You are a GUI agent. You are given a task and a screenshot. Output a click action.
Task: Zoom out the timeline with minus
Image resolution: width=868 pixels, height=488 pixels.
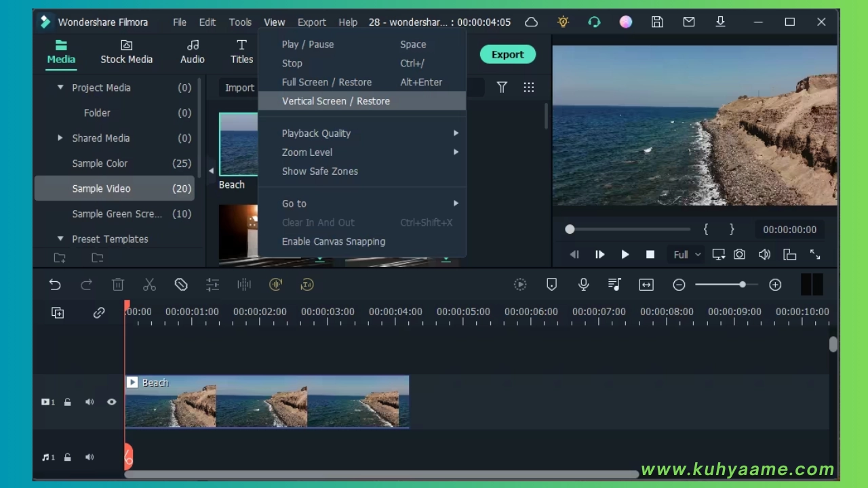679,285
